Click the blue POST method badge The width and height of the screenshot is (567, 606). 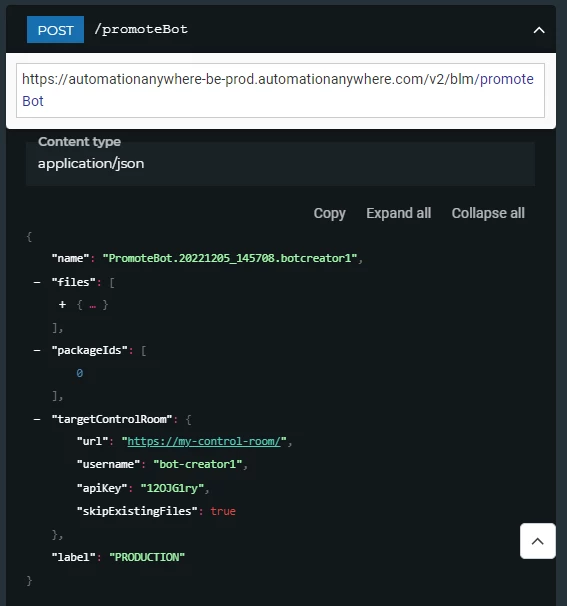pyautogui.click(x=55, y=29)
